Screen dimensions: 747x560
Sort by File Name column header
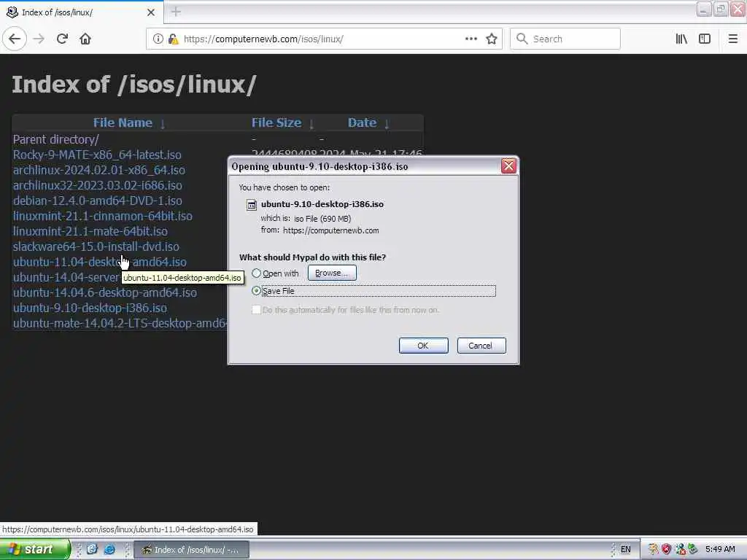click(123, 122)
